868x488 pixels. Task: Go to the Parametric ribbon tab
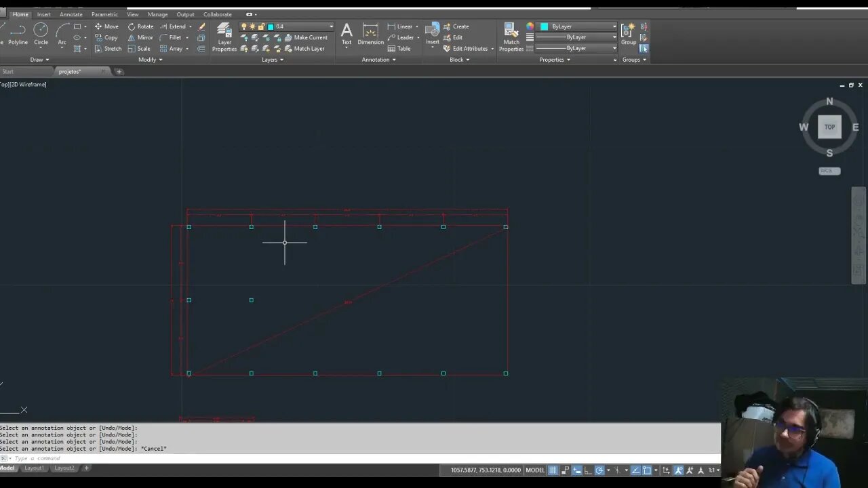click(104, 14)
